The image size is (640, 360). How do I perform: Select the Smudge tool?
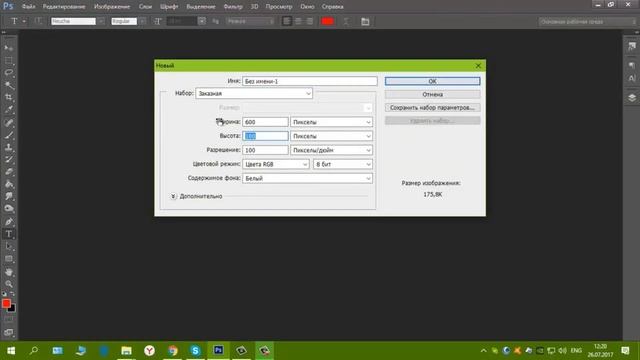(9, 196)
